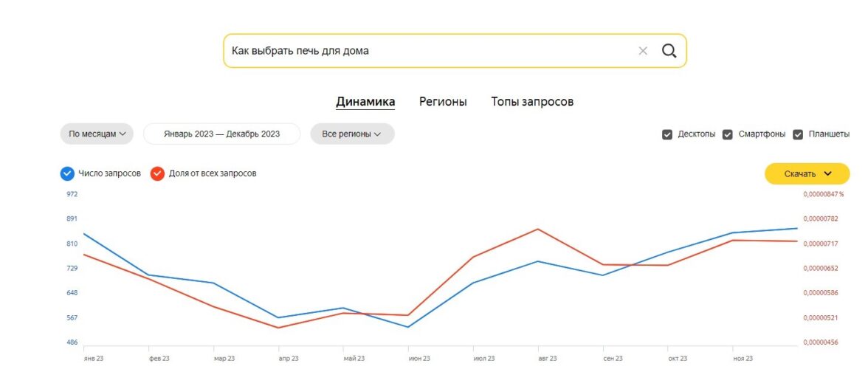
Task: Clear the search query with the X icon
Action: pyautogui.click(x=643, y=51)
